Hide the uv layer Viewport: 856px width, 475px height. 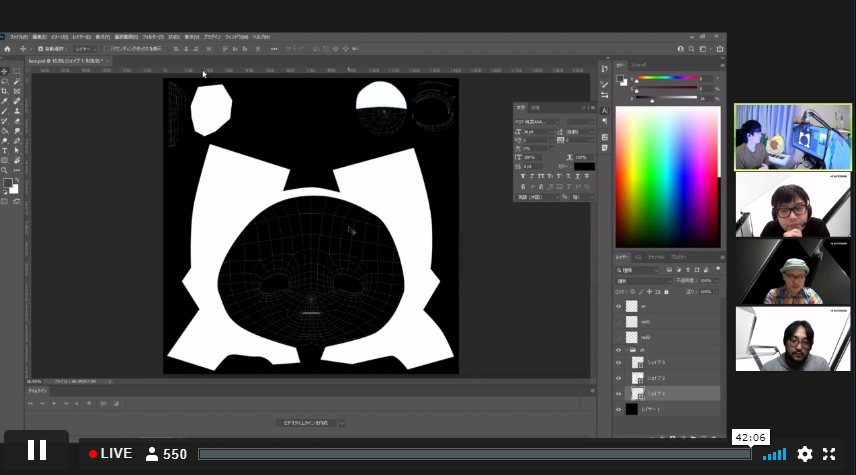[619, 306]
